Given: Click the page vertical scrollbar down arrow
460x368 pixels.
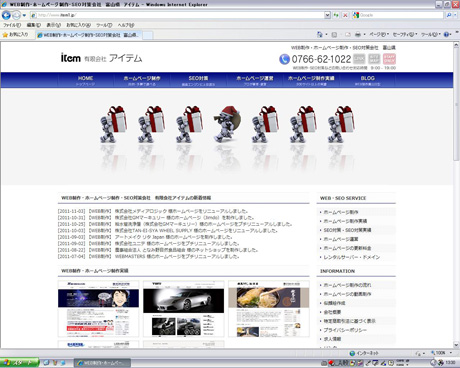Looking at the screenshot, I should 456,345.
